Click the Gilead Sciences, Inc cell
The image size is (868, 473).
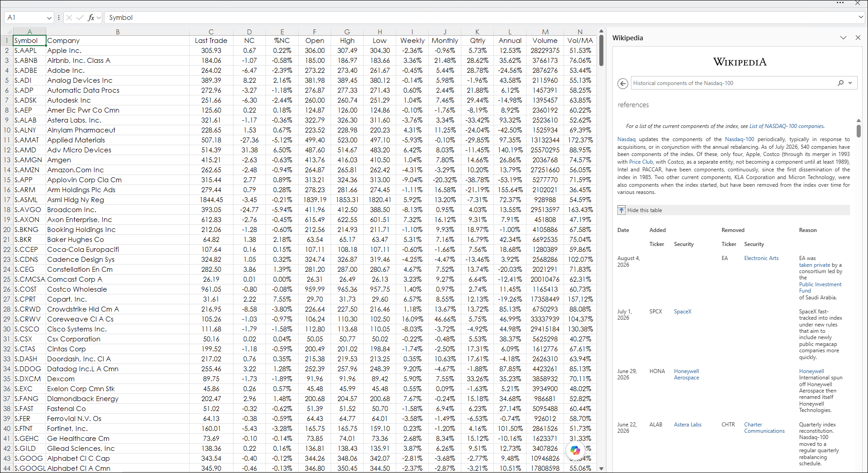(118, 449)
